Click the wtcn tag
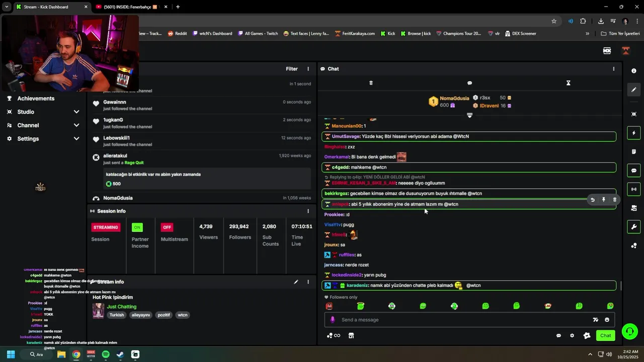The height and width of the screenshot is (362, 644). (x=183, y=315)
